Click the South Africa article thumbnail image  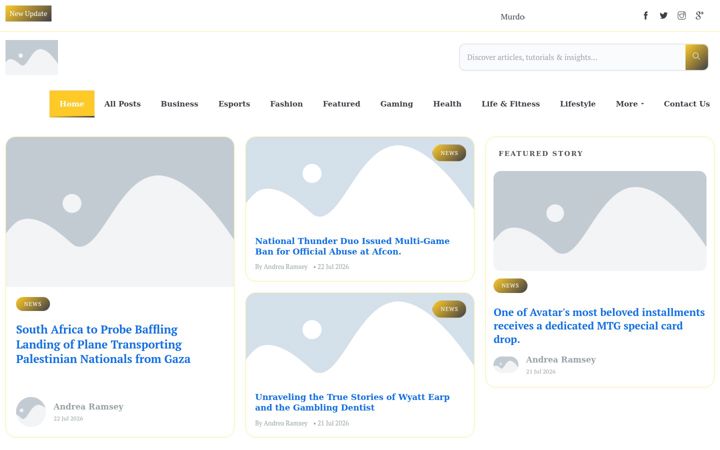pos(120,212)
